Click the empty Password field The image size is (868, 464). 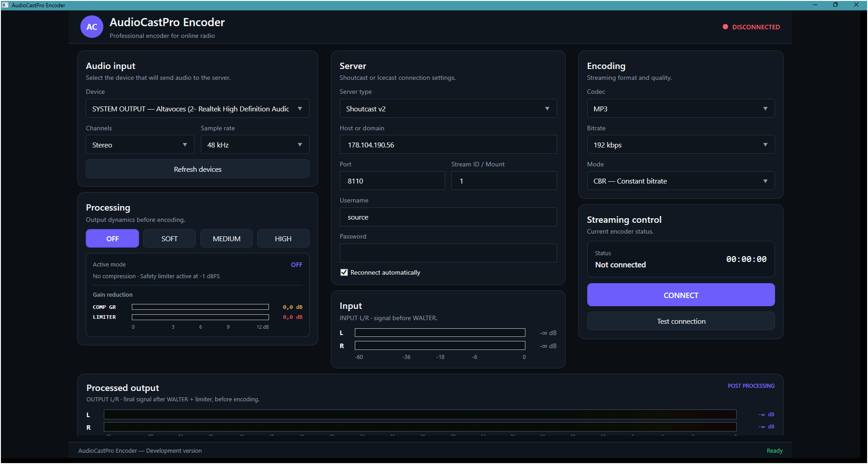[448, 253]
